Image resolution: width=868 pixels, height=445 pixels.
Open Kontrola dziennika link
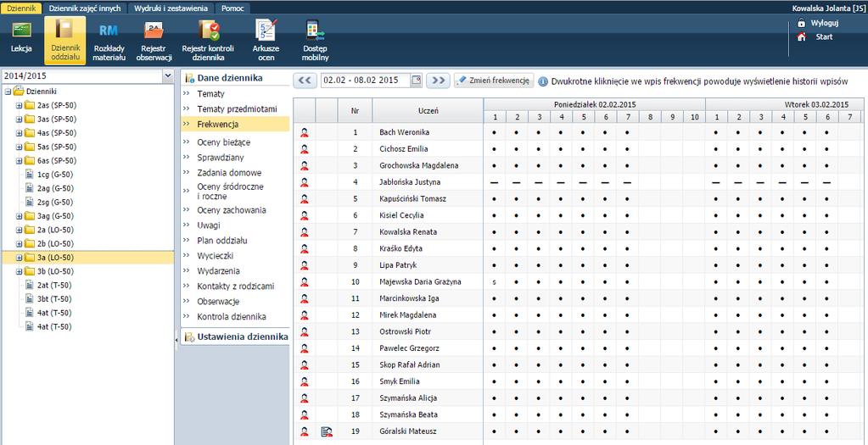coord(232,317)
